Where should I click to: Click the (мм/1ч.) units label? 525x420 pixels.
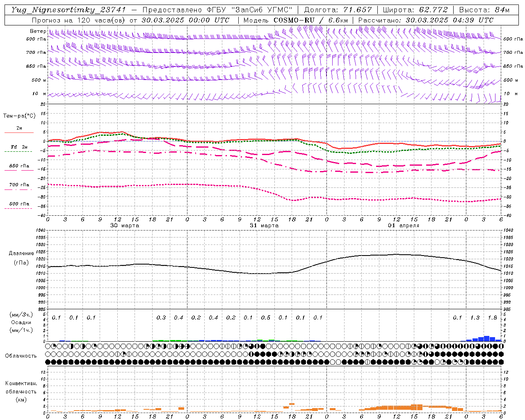coord(21,330)
